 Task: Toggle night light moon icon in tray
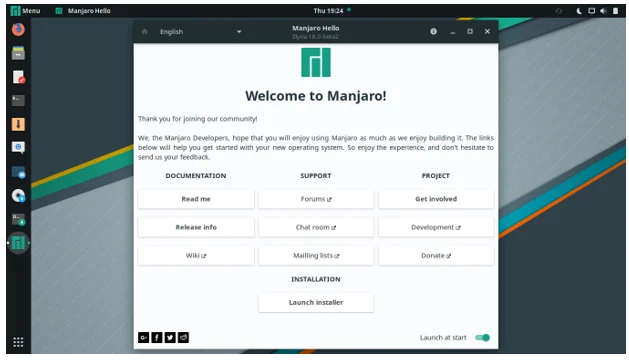click(x=579, y=11)
